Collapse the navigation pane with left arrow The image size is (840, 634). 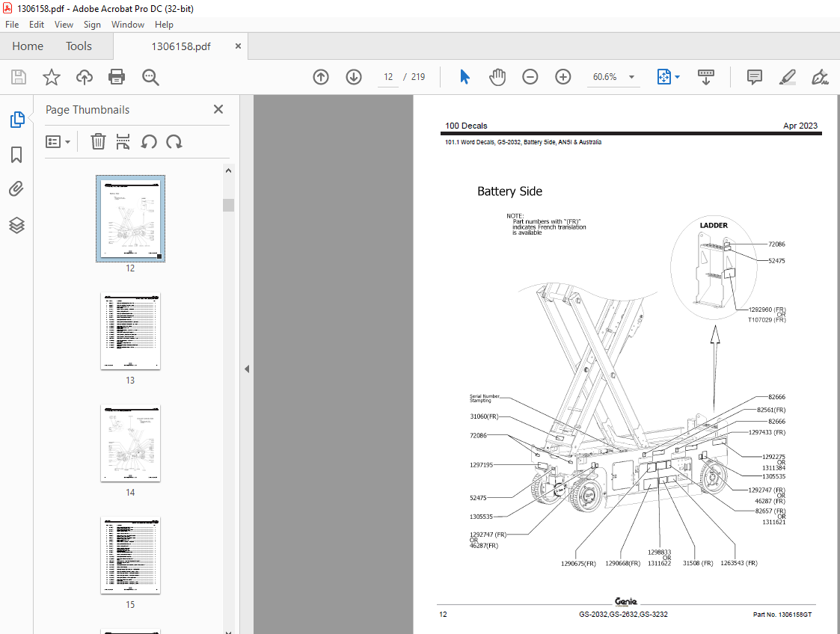(x=246, y=369)
